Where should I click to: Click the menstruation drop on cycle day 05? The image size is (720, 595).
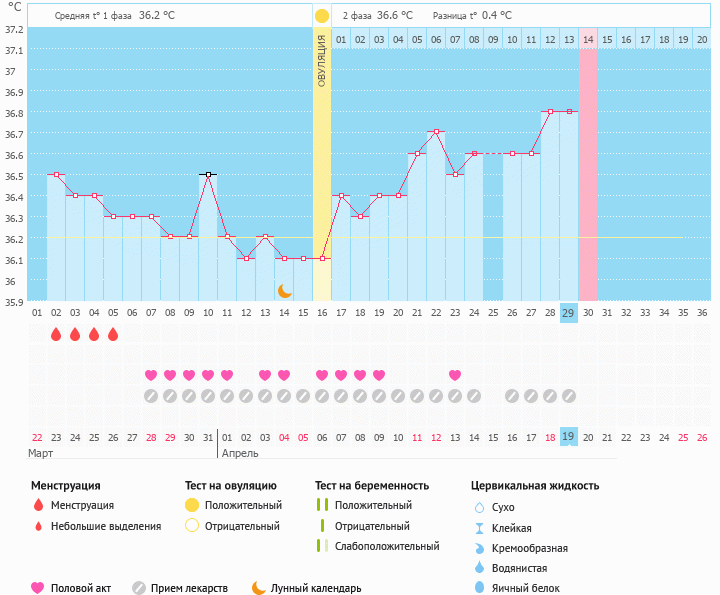[x=113, y=334]
